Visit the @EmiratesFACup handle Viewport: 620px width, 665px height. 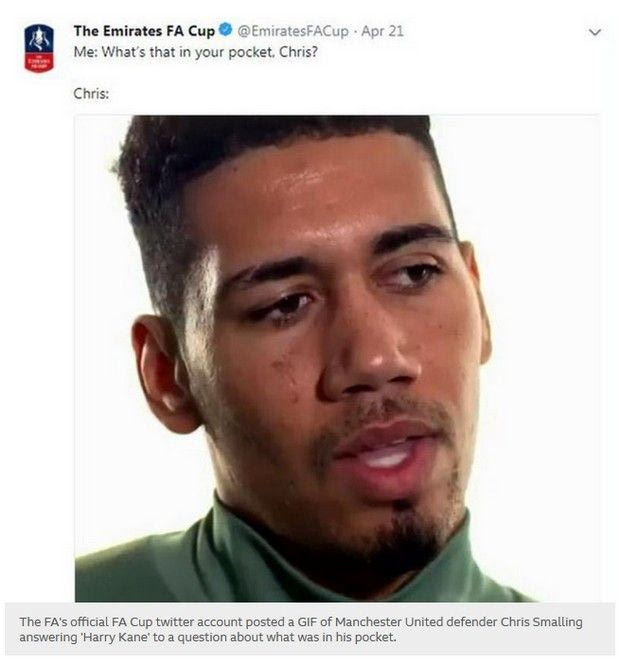click(x=293, y=31)
